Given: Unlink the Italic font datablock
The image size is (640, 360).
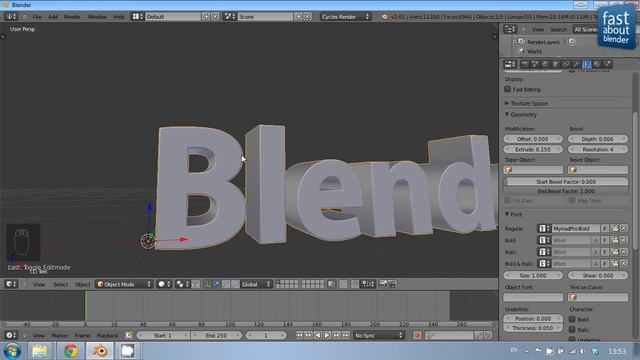Looking at the screenshot, I should [624, 252].
